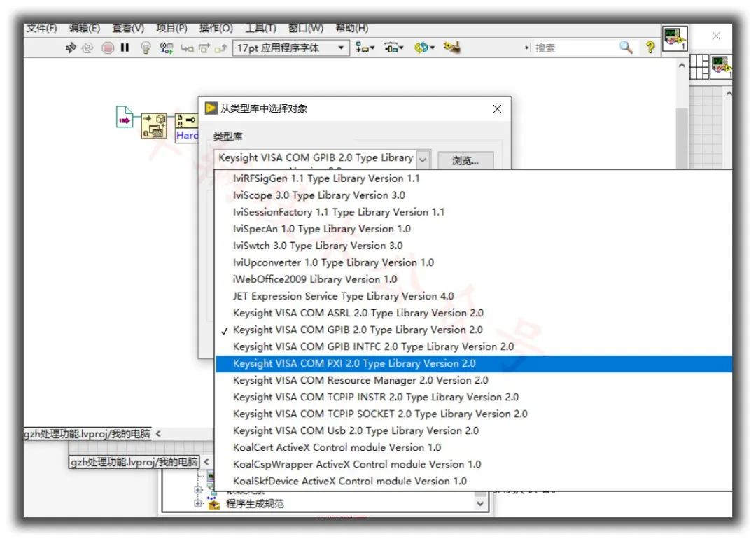Select JET Expression Service Type Library entry

(x=473, y=296)
